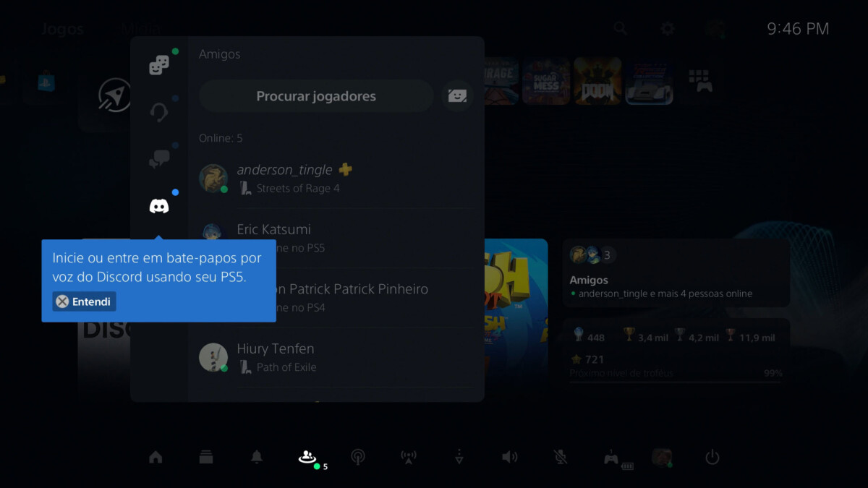Screen dimensions: 868x488
Task: Select the Sugar Mess game tile
Action: click(546, 81)
